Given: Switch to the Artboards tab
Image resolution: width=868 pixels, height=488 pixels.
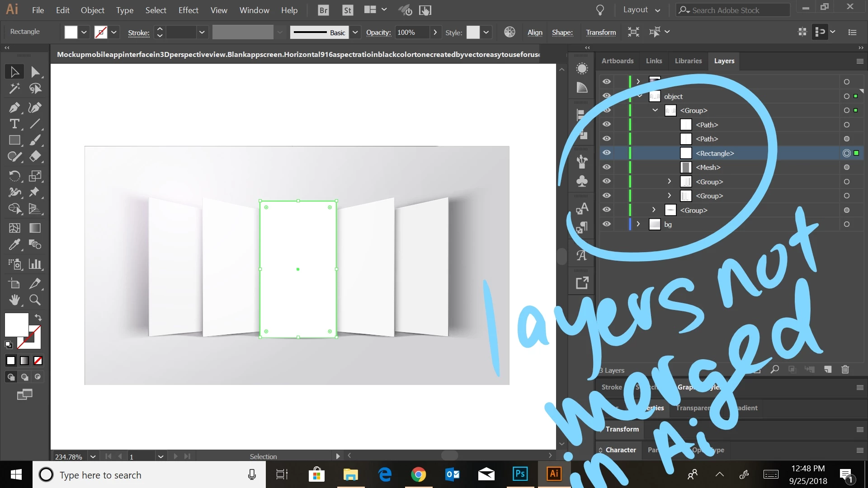Looking at the screenshot, I should 617,61.
